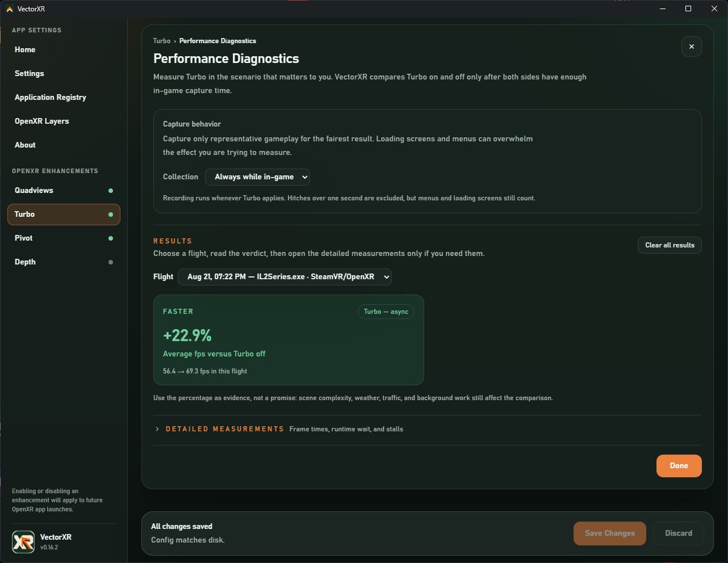This screenshot has height=563, width=728.
Task: Click the Turbo — async badge
Action: [386, 312]
